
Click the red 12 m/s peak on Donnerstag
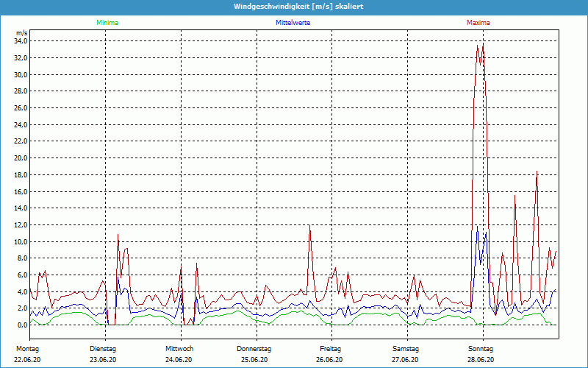click(309, 226)
